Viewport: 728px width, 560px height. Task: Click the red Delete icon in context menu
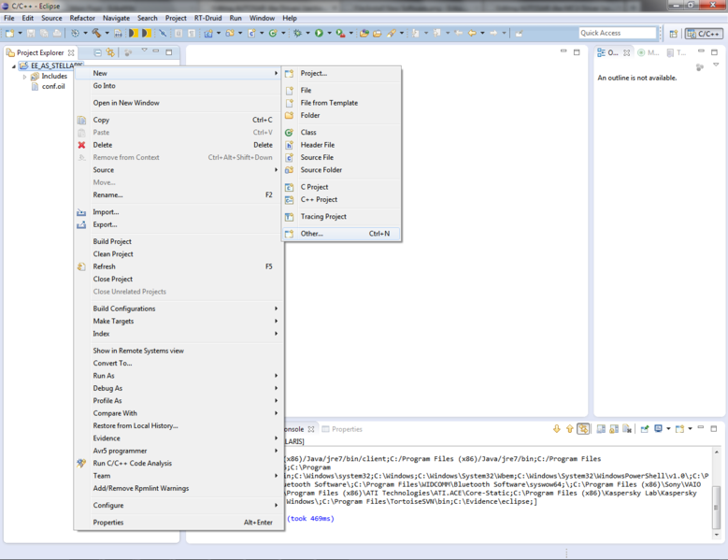[x=81, y=145]
